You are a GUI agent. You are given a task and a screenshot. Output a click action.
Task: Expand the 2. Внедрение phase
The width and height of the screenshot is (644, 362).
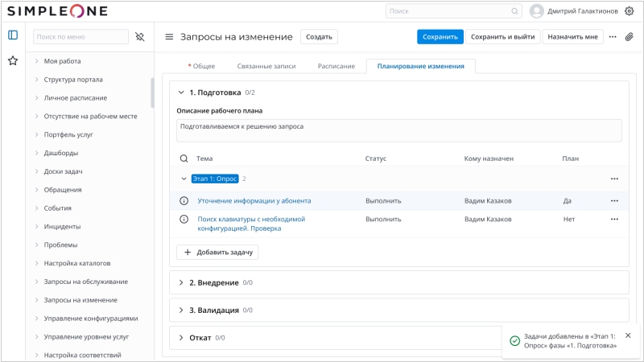[x=181, y=282]
